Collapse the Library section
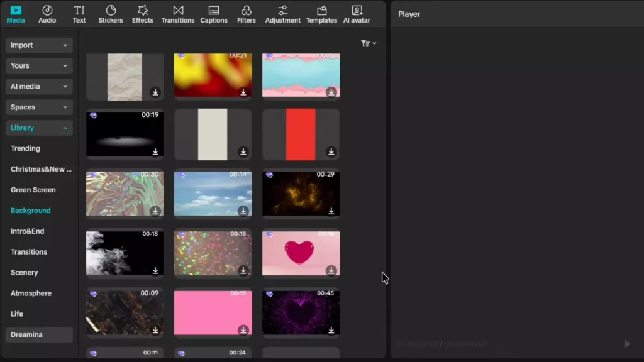Screen dimensions: 644x362 tap(39, 128)
